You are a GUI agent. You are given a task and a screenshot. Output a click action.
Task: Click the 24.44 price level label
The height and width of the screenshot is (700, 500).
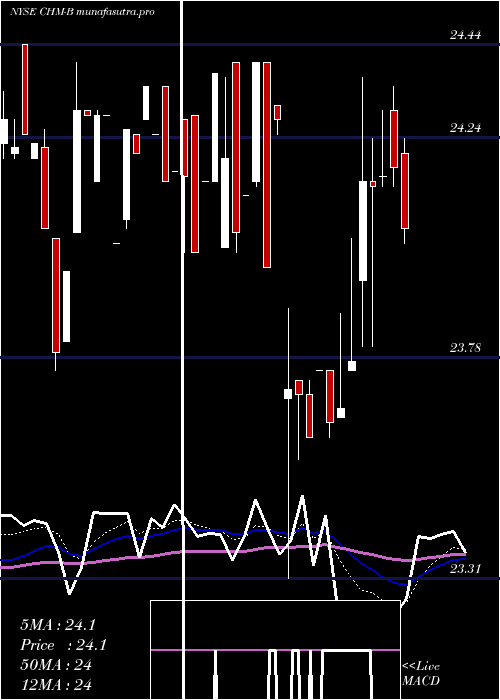click(x=465, y=35)
